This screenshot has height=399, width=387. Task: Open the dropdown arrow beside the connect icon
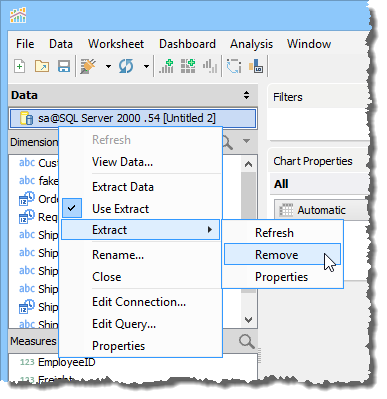tap(108, 66)
